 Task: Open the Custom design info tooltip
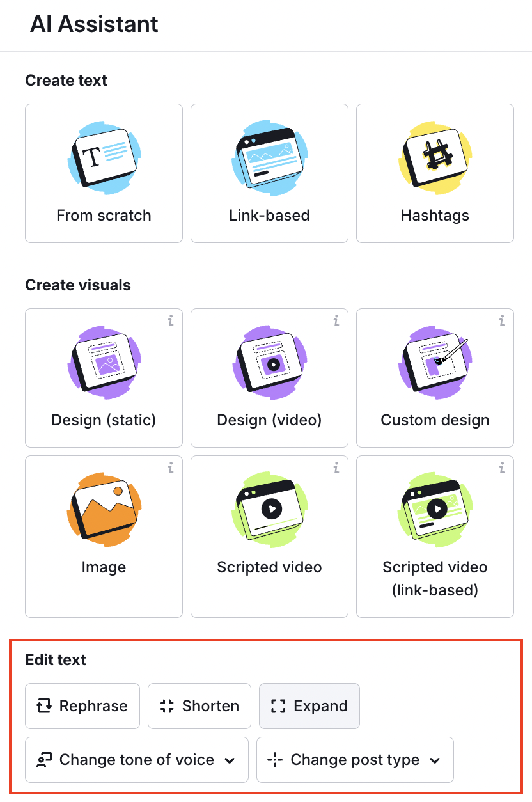502,322
